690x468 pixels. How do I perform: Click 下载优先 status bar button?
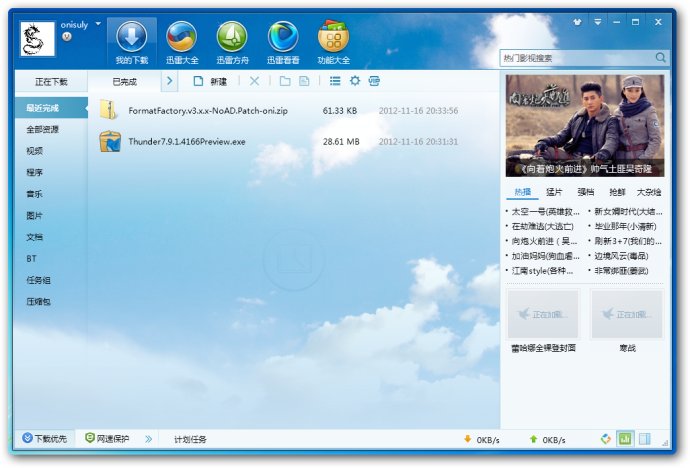tap(44, 439)
